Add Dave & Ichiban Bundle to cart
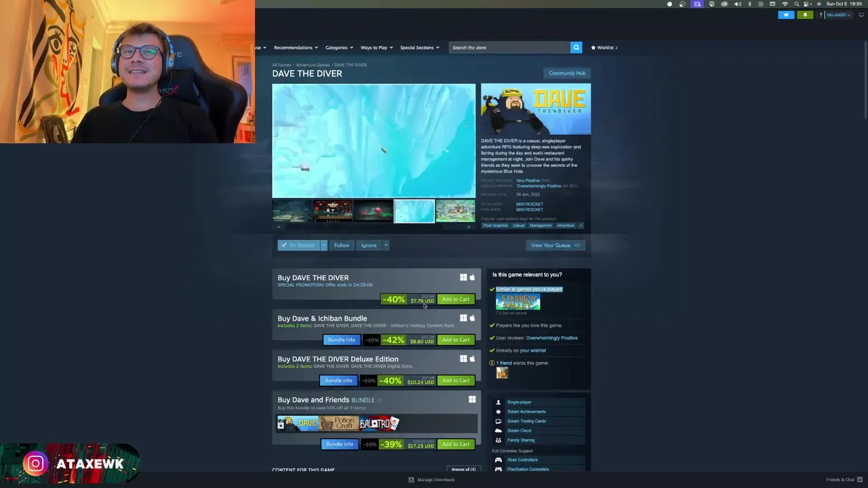868x488 pixels. click(x=455, y=340)
